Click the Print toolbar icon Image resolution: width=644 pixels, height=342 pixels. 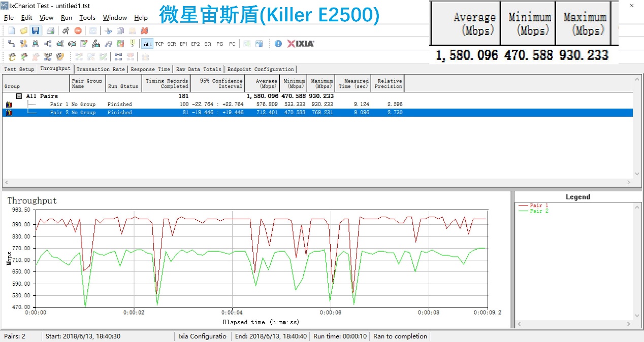pos(50,30)
